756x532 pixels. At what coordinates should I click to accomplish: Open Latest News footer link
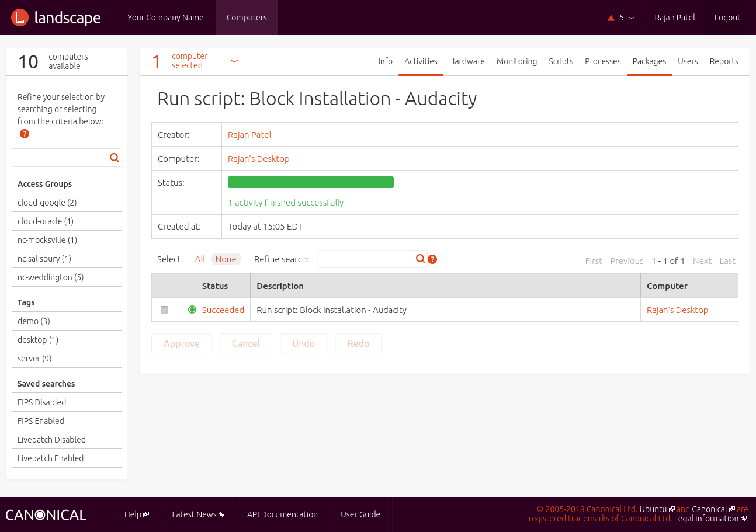[x=194, y=514]
